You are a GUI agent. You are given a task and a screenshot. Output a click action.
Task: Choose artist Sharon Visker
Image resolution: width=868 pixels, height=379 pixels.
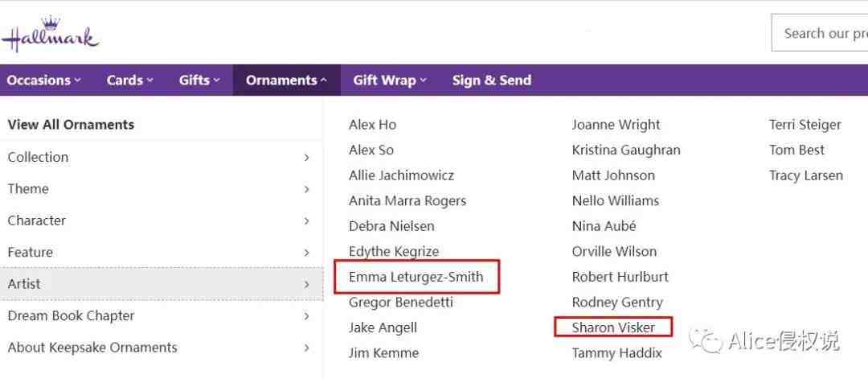point(613,328)
